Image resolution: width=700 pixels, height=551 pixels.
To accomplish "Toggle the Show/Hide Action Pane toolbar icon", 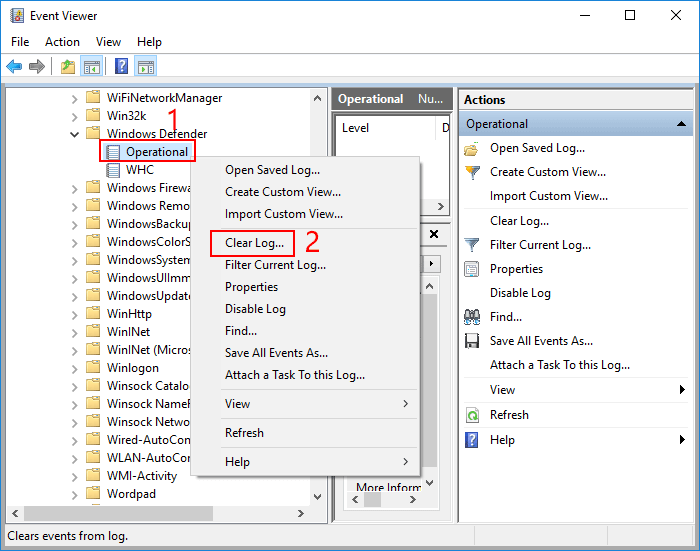I will (x=146, y=67).
